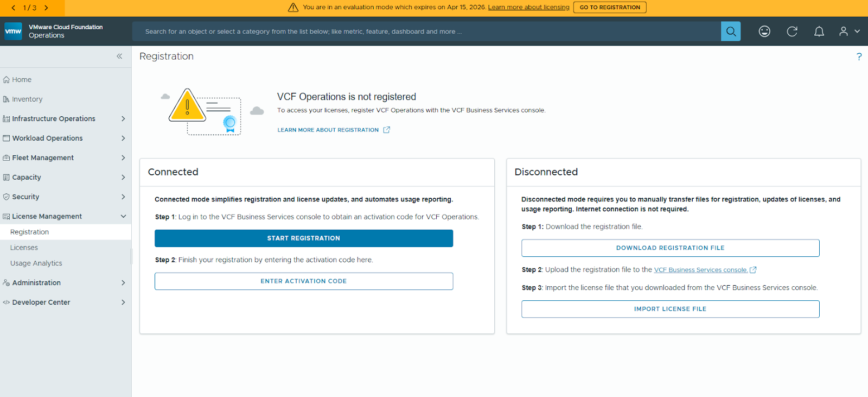
Task: Click VMware Cloud Foundation Operations title
Action: click(x=66, y=31)
